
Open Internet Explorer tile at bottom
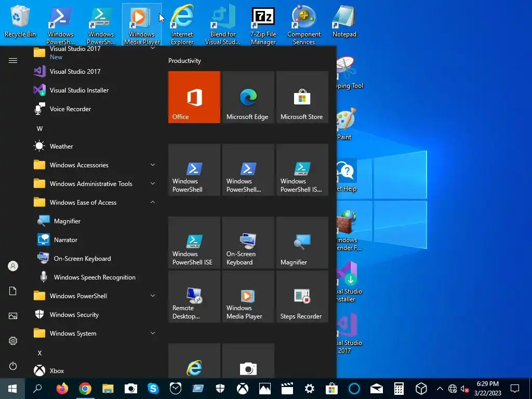click(x=194, y=361)
